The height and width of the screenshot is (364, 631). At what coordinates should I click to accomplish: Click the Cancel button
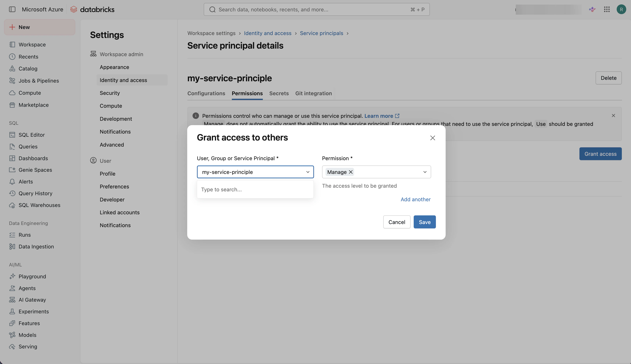tap(397, 222)
